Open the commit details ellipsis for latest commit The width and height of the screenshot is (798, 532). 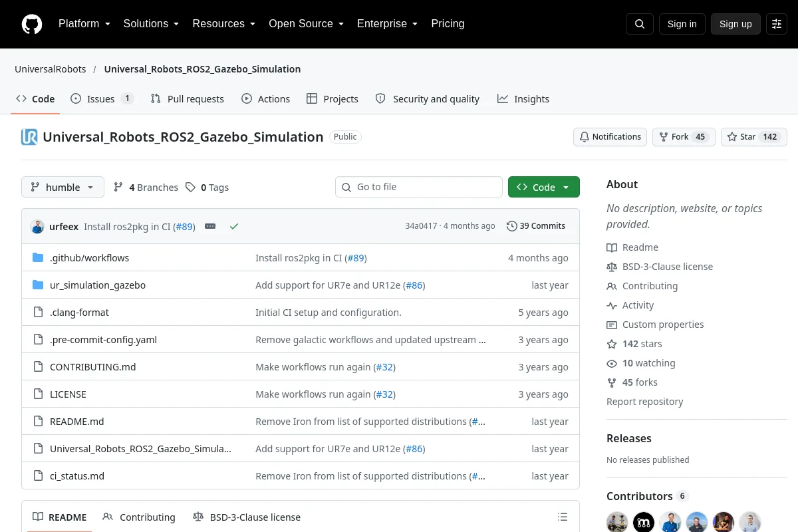tap(210, 226)
